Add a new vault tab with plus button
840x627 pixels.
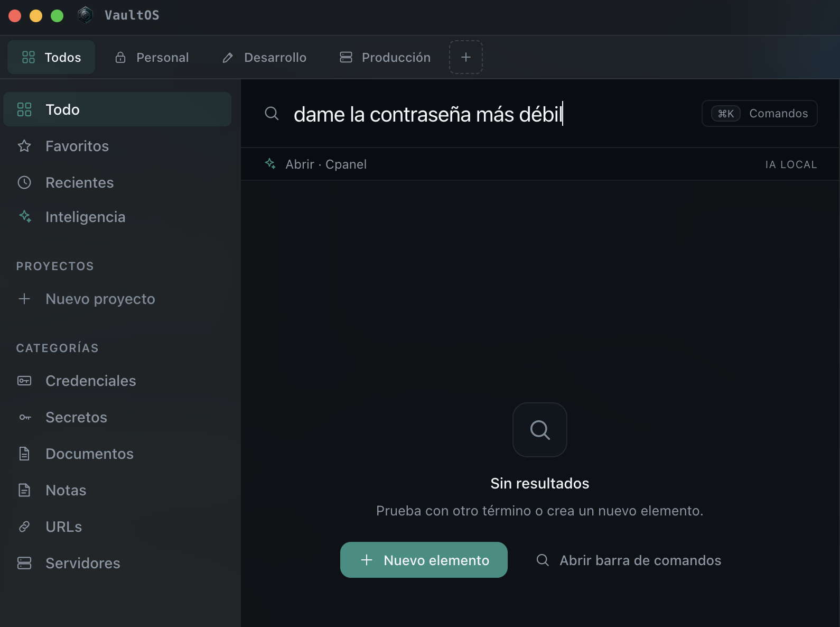[466, 57]
